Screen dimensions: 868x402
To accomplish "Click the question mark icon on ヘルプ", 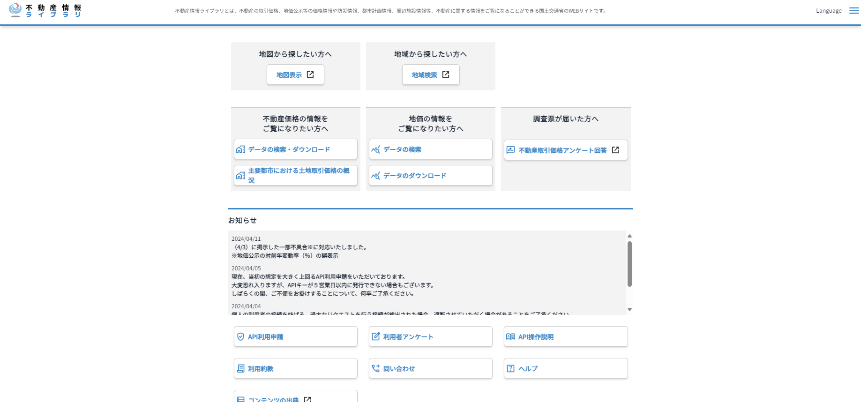I will (511, 369).
